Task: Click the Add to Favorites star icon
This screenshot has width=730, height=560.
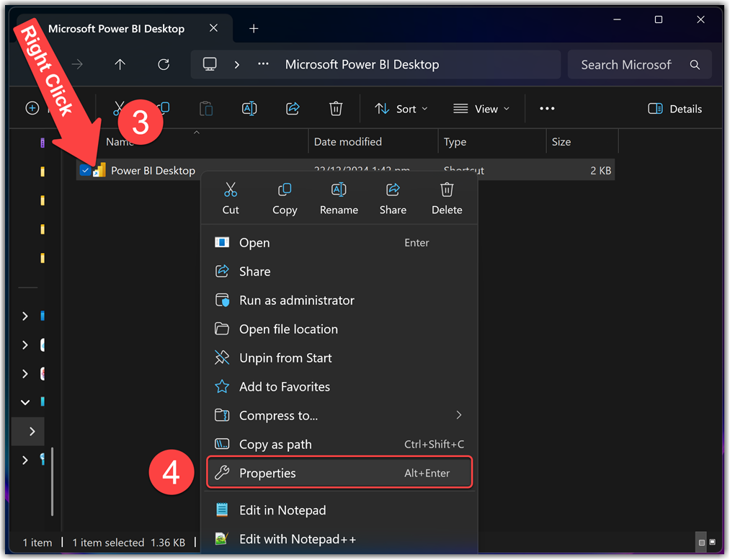Action: tap(222, 386)
